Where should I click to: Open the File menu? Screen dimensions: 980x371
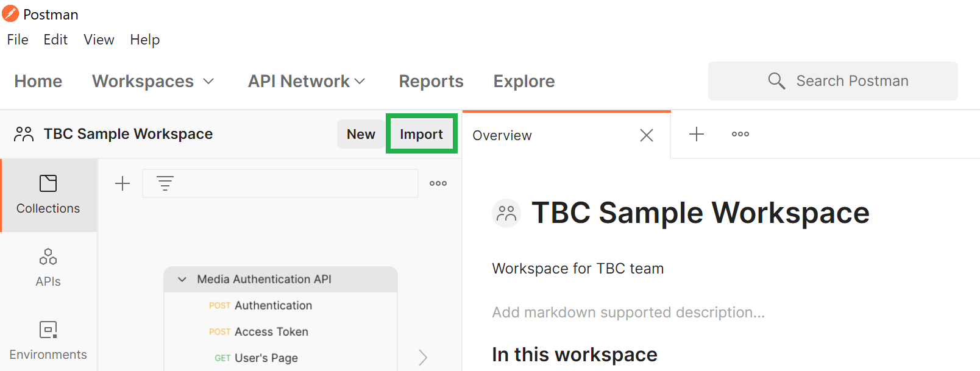click(x=18, y=40)
